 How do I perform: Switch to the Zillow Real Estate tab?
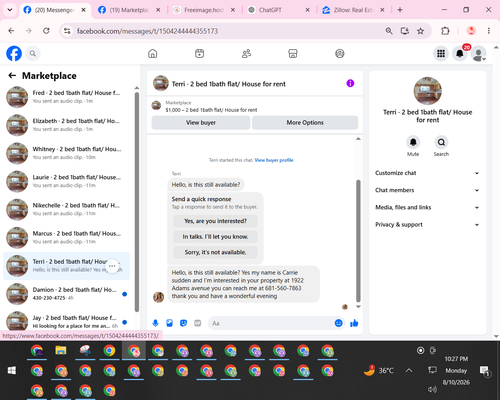pyautogui.click(x=353, y=10)
